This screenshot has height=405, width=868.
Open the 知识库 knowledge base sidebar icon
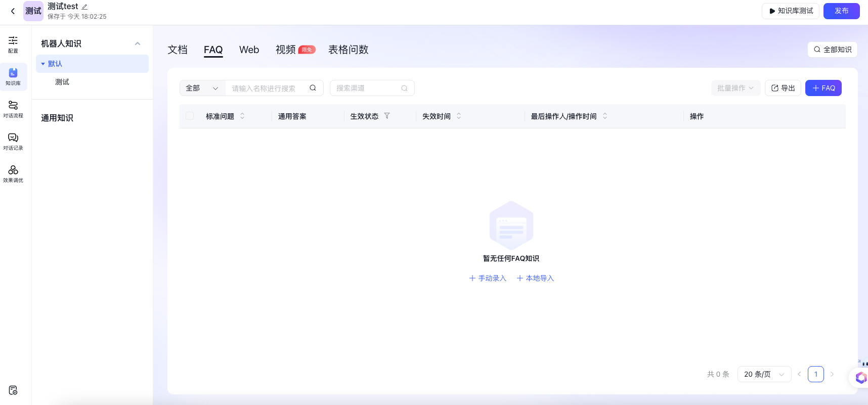pyautogui.click(x=13, y=77)
